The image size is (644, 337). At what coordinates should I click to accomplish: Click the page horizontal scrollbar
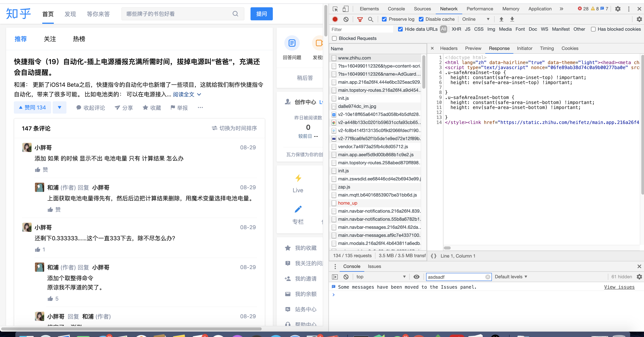point(131,329)
